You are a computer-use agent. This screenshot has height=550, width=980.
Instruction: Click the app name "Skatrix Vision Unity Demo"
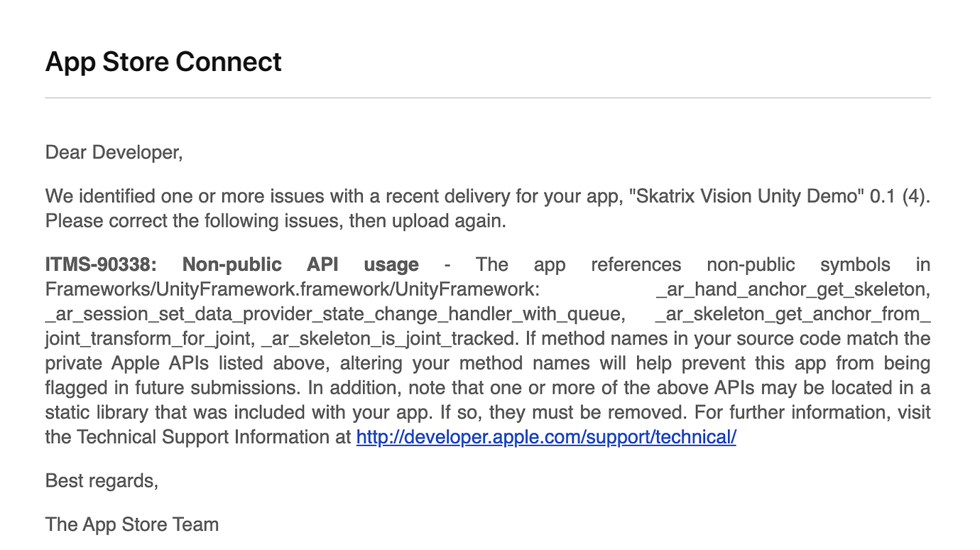[x=745, y=196]
